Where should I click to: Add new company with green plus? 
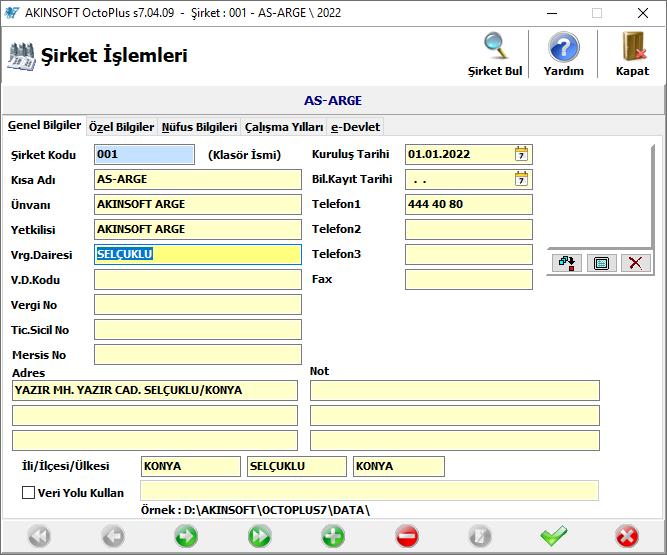click(333, 536)
